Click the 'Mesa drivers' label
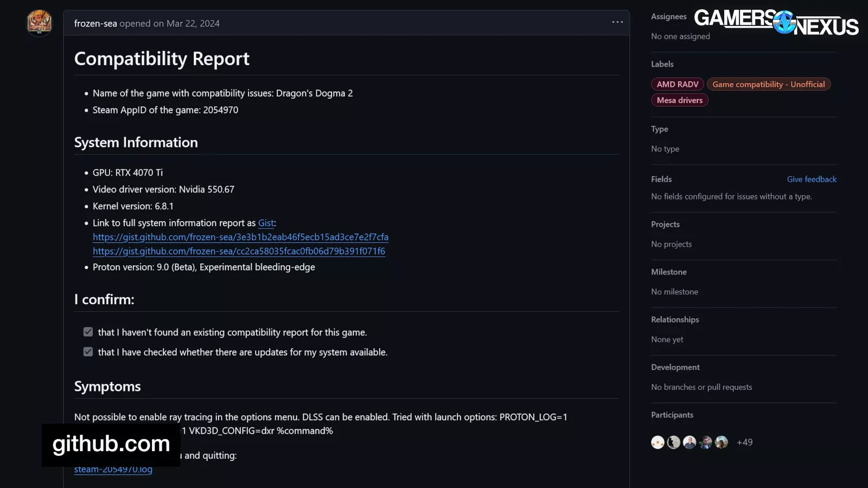This screenshot has width=868, height=488. coord(680,100)
